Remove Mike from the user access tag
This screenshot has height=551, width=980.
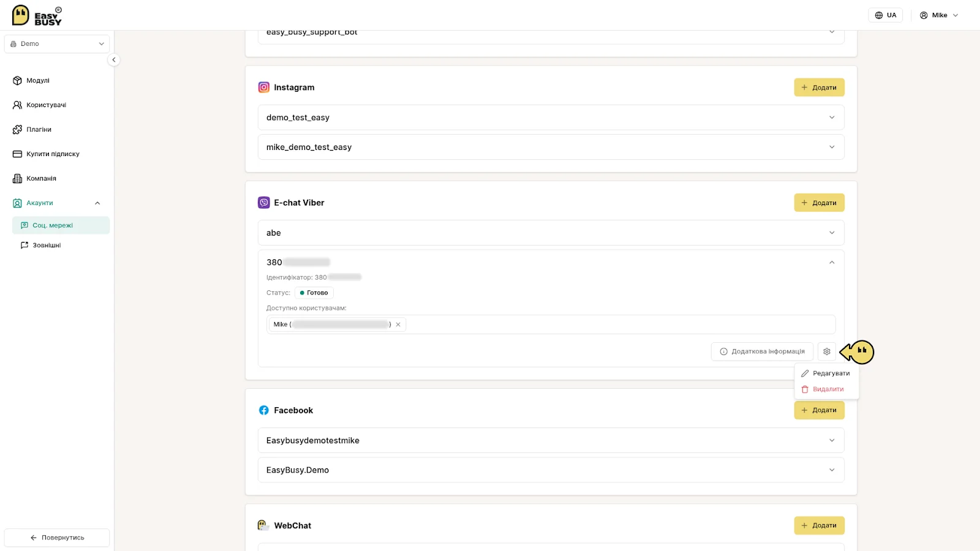tap(398, 324)
